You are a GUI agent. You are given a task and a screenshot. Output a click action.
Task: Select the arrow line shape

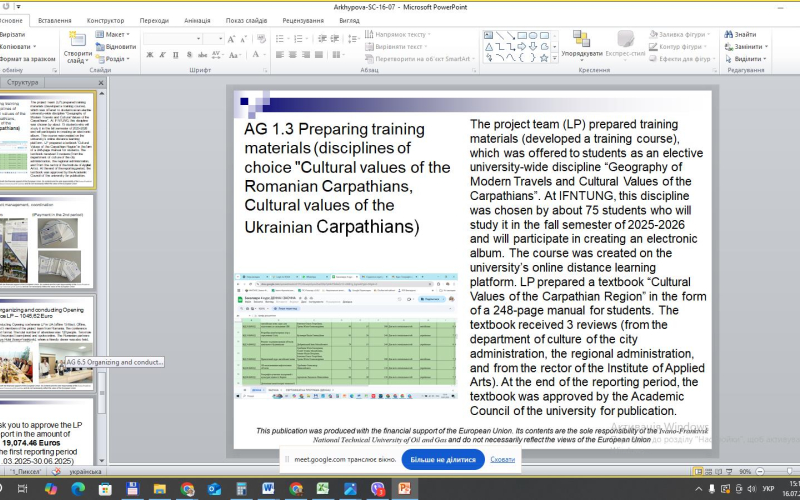pos(511,35)
